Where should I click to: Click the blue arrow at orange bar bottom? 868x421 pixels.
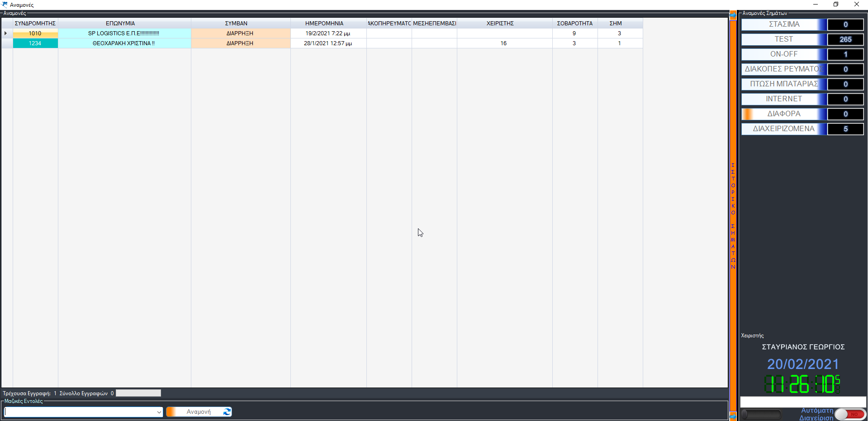pos(733,416)
